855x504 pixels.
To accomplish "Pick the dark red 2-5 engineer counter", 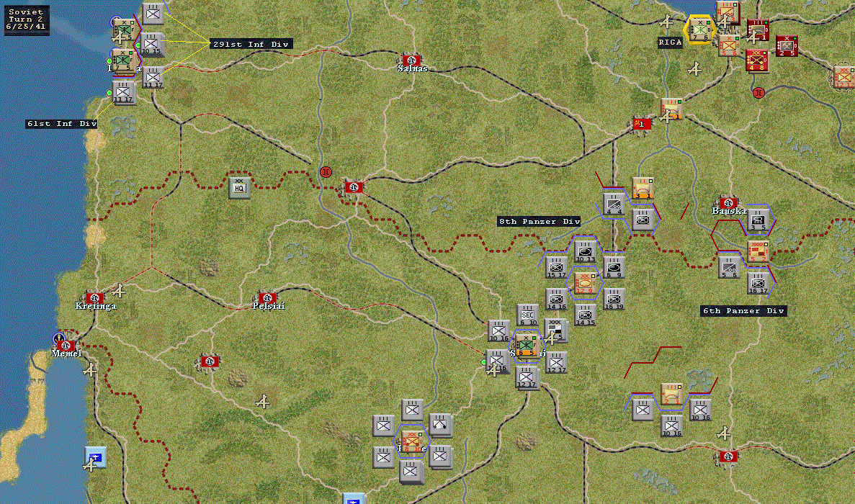I will (x=787, y=46).
